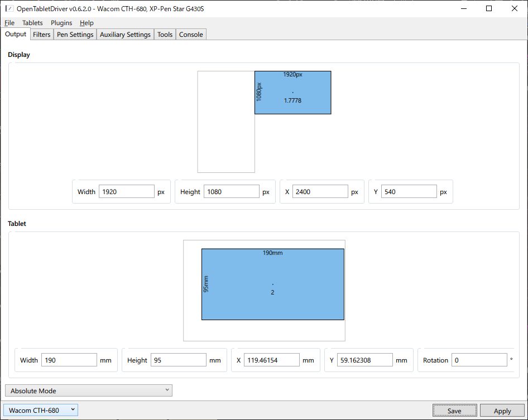Screen dimensions: 528x420
Task: Open the File menu
Action: 9,23
